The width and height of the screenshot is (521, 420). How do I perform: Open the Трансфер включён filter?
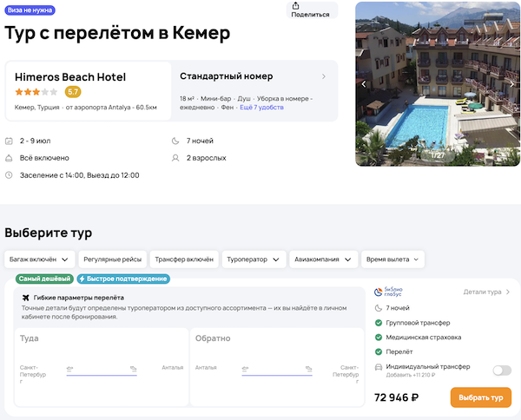click(x=183, y=259)
